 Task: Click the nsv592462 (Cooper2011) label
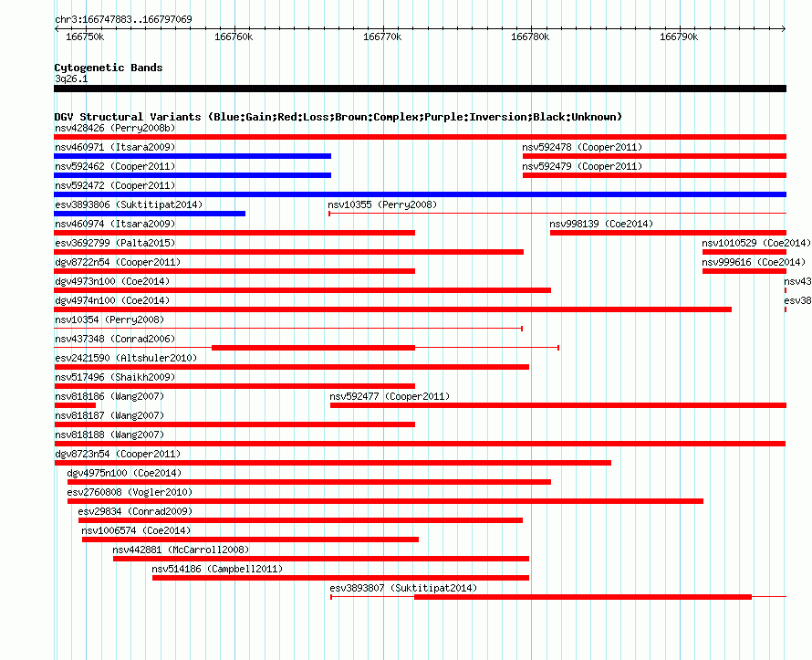pos(115,166)
